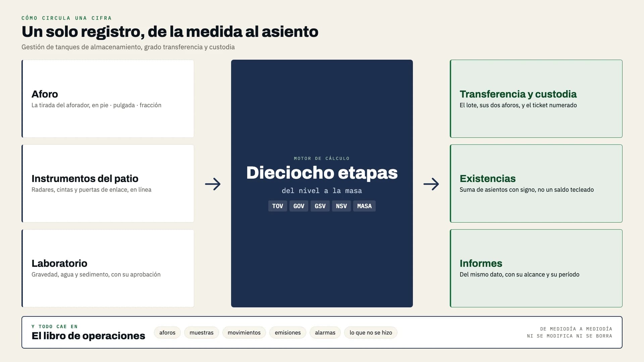Click 'Suma de asientos con signo' description
This screenshot has width=644, height=362.
point(527,190)
